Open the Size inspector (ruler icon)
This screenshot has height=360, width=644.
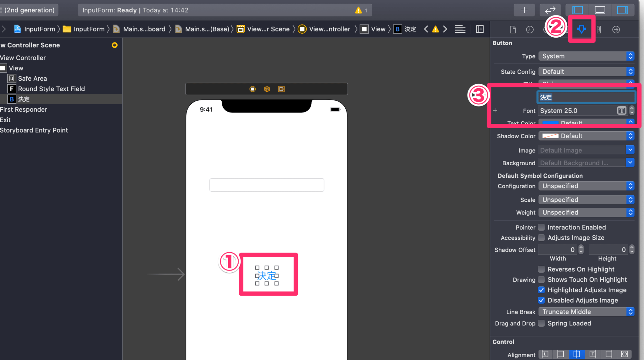pyautogui.click(x=599, y=29)
